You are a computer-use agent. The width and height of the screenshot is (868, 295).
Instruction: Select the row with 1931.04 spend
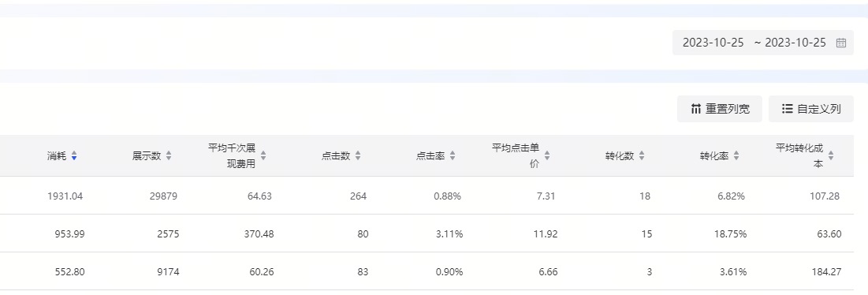click(427, 196)
